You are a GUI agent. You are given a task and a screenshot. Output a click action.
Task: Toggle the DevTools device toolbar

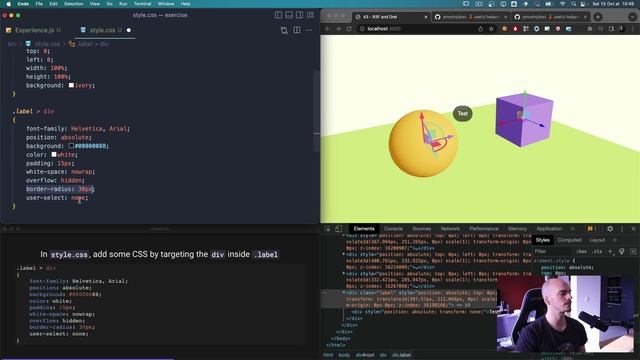click(338, 229)
